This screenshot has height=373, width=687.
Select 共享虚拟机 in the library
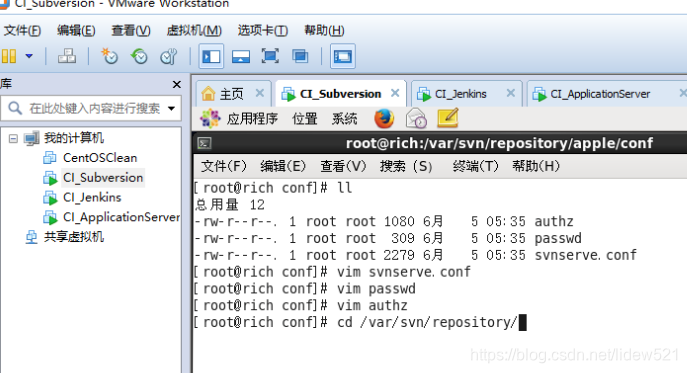pyautogui.click(x=74, y=237)
